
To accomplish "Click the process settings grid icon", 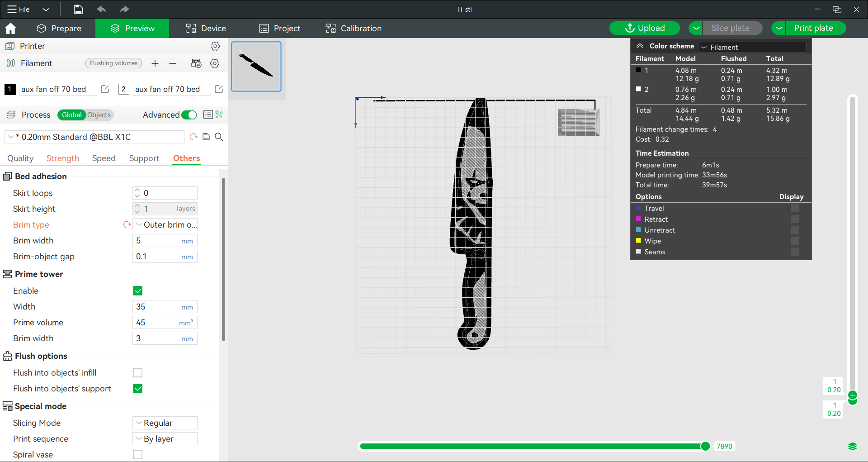I will (219, 115).
